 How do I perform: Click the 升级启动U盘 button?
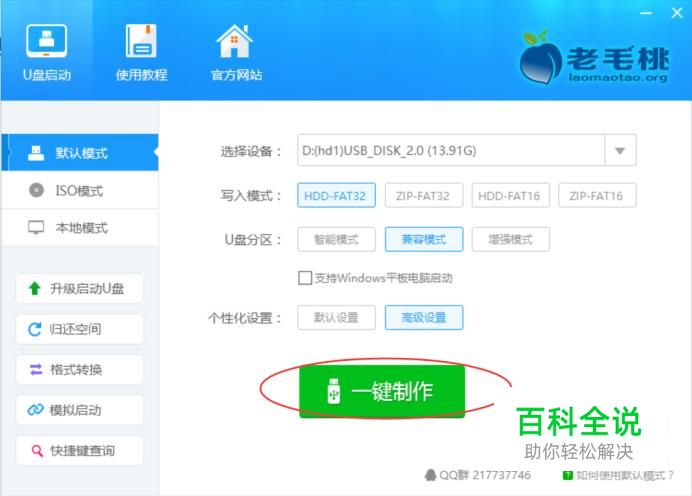point(80,288)
